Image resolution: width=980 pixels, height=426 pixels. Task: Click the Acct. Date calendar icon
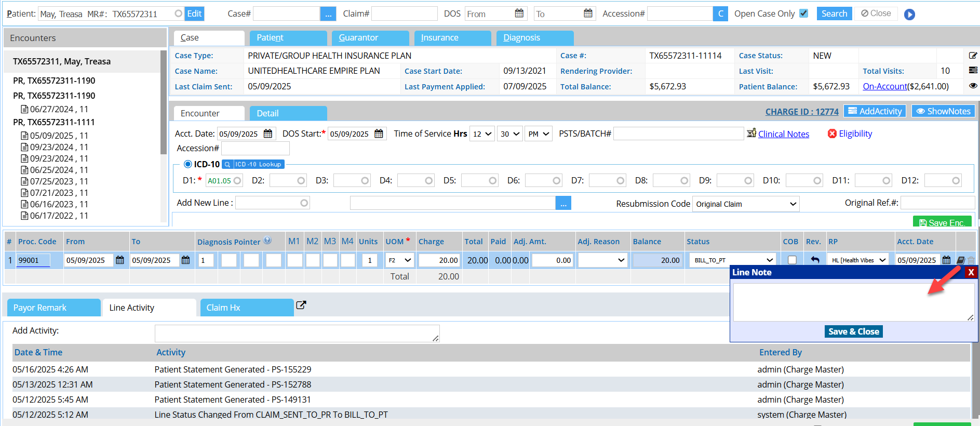(268, 134)
